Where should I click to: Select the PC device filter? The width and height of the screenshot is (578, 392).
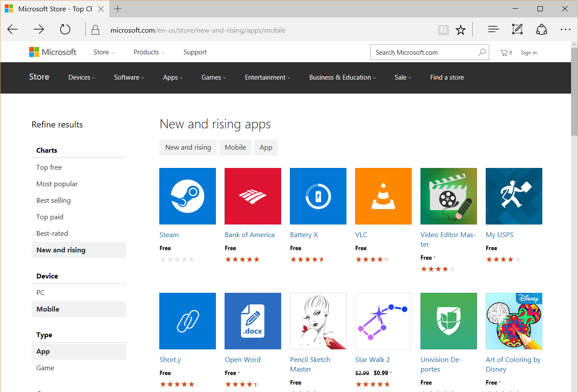(40, 292)
